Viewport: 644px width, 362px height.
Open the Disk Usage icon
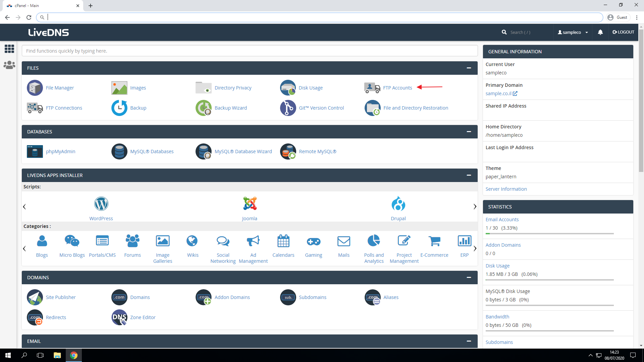tap(288, 88)
